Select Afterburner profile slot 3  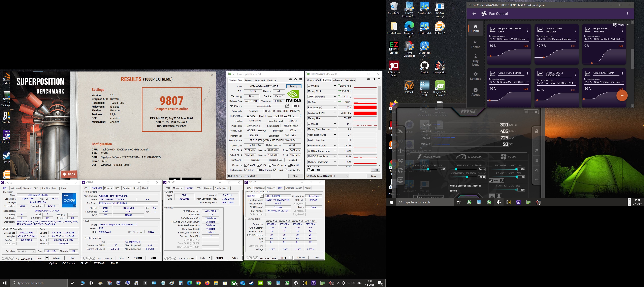click(x=537, y=160)
